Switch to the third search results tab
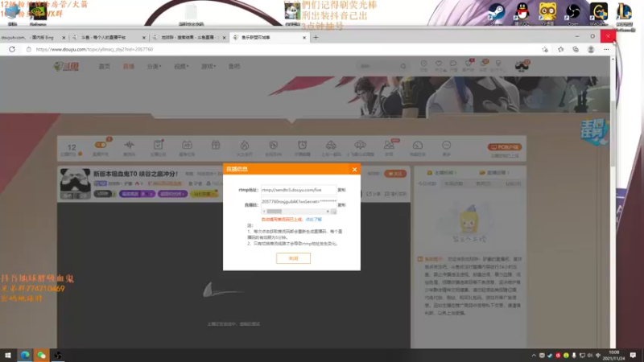Viewport: 644px width, 362px height. [189, 37]
